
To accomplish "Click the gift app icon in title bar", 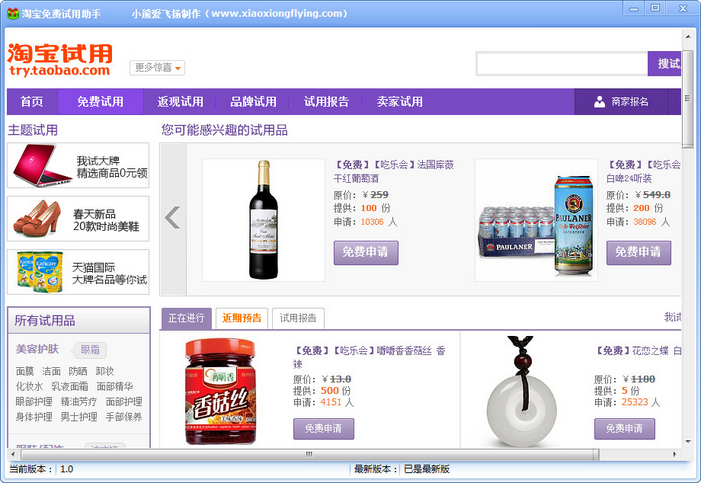I will [13, 13].
